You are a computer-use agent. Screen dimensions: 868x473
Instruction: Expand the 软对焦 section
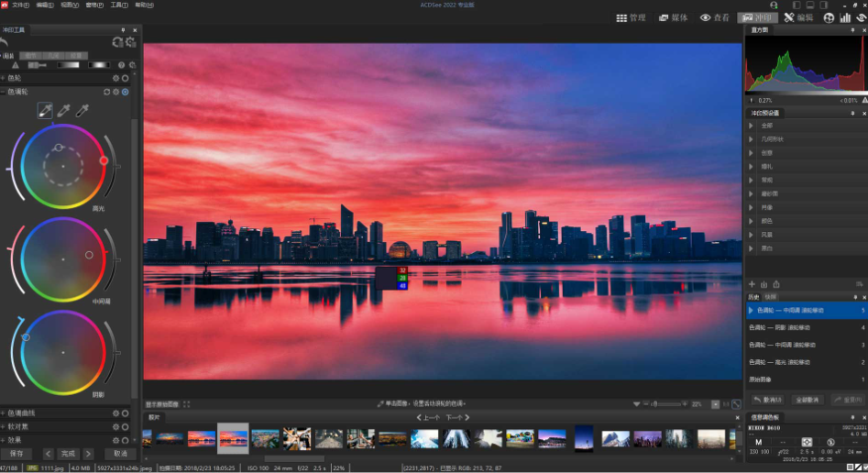tap(4, 426)
